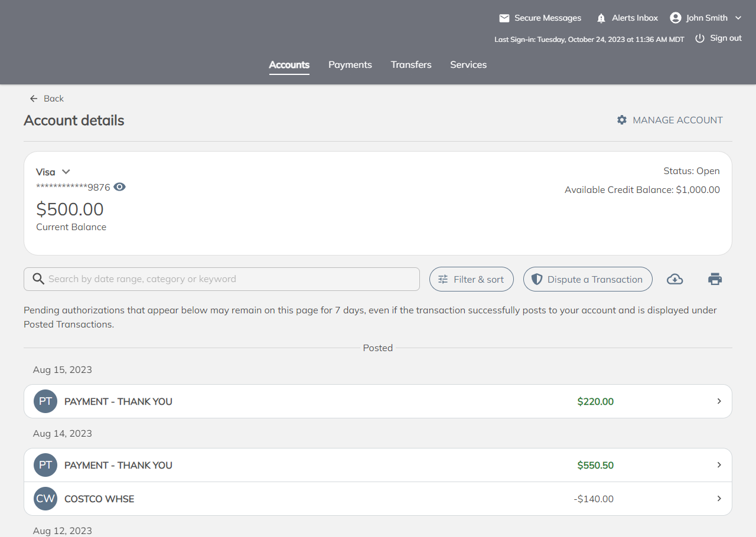Open the Payments tab
Viewport: 756px width, 537px height.
tap(350, 65)
